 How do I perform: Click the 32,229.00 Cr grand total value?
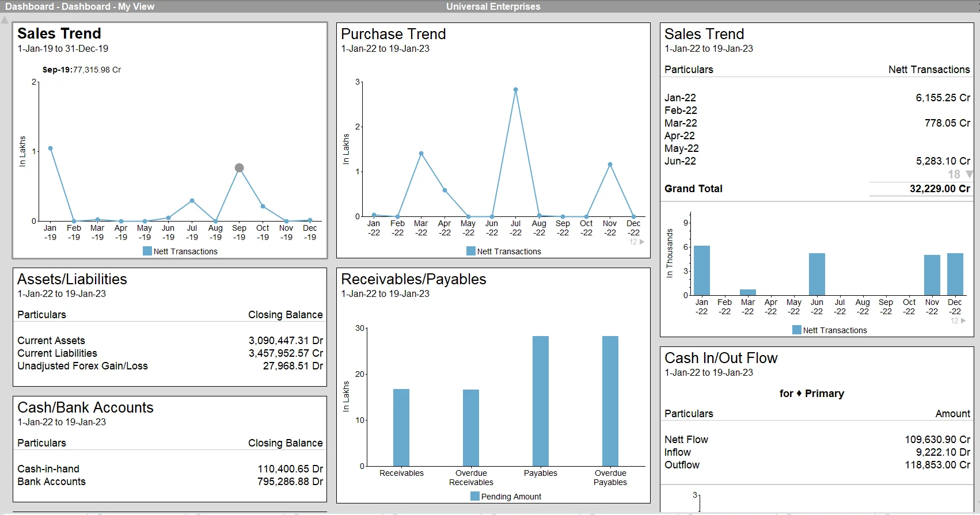click(940, 189)
